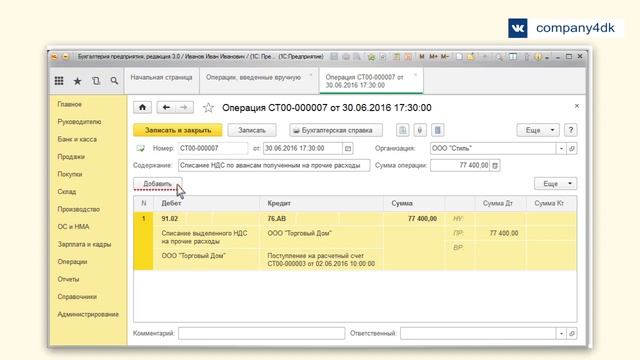Open help with the question mark button
Screen dimensions: 640x360
coord(571,130)
